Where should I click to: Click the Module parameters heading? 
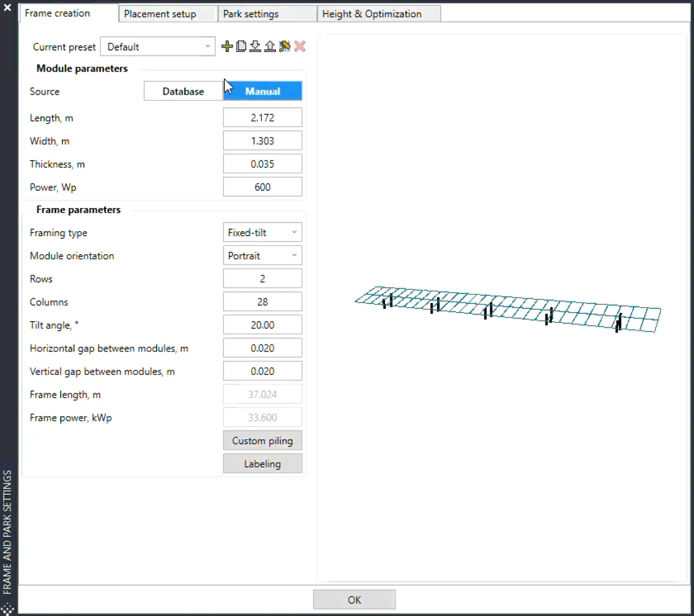pos(82,68)
